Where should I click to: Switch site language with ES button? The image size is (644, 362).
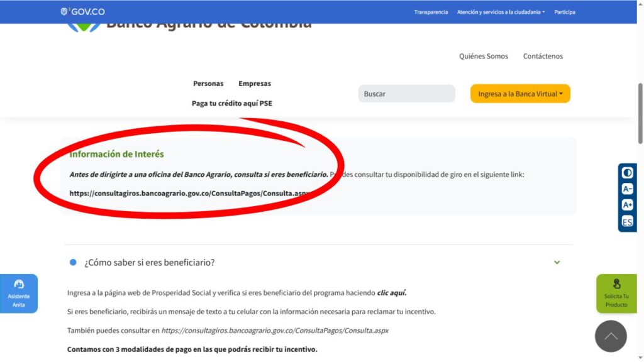[627, 222]
